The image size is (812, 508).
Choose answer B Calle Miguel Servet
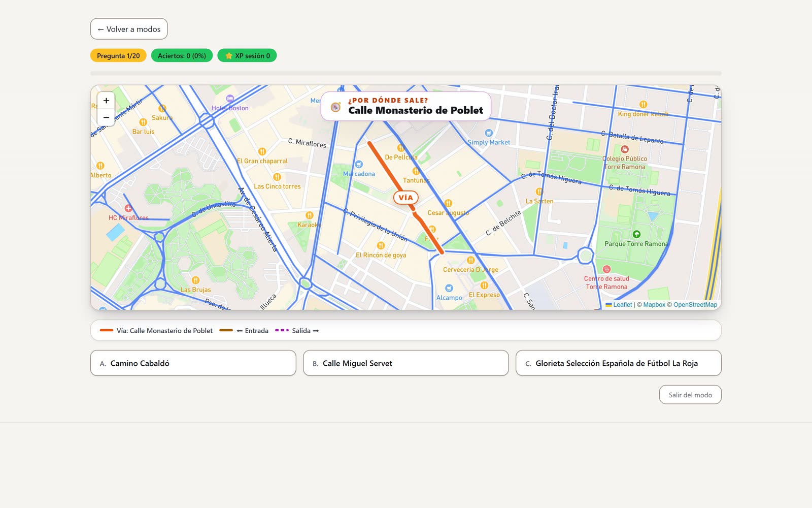click(x=405, y=363)
